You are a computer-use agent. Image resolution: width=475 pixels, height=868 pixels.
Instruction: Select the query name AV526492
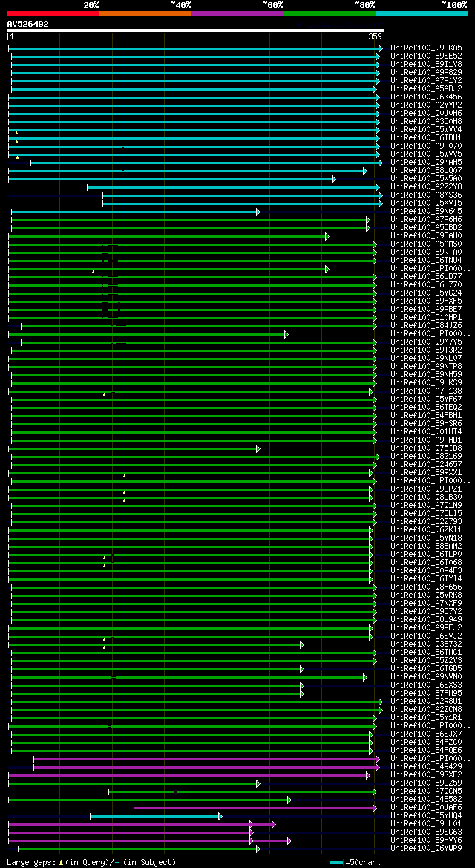click(27, 24)
